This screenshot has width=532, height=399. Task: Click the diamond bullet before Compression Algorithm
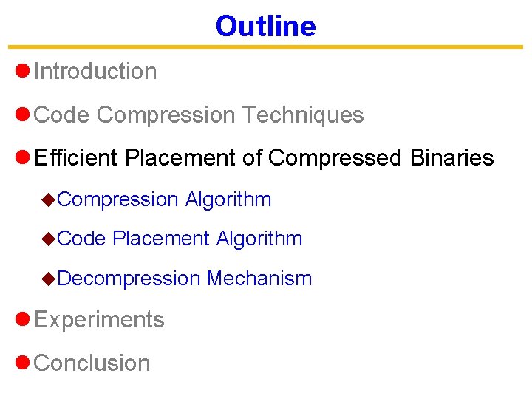click(x=49, y=199)
